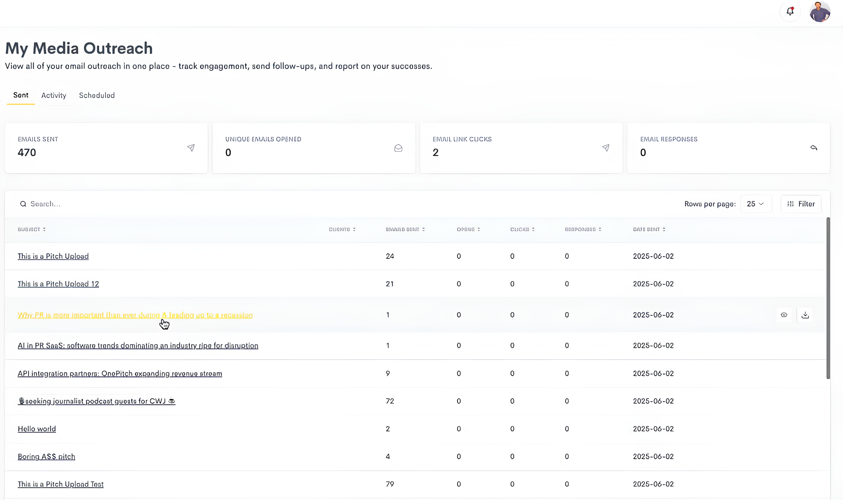The width and height of the screenshot is (843, 504).
Task: Click emails sent value 79
Action: click(390, 484)
